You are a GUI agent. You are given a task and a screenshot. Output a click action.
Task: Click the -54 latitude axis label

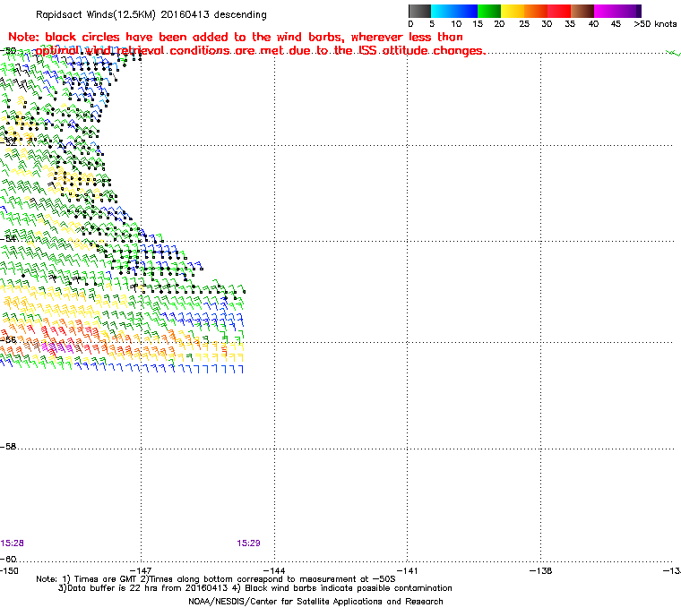8,239
